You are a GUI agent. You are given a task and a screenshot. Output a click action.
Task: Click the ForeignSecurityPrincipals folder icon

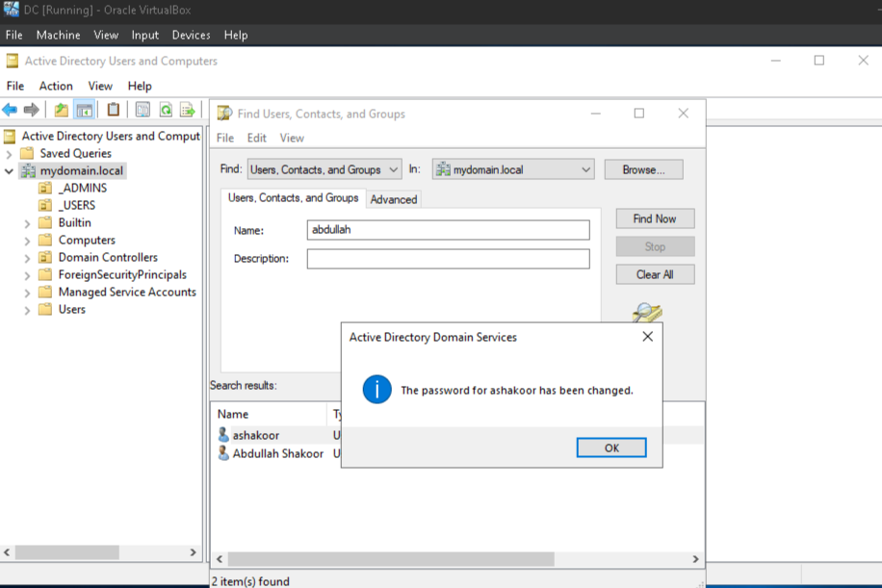pos(45,275)
